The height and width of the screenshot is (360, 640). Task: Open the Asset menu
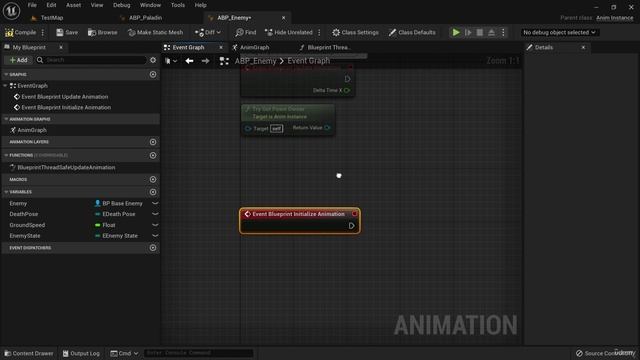73,5
